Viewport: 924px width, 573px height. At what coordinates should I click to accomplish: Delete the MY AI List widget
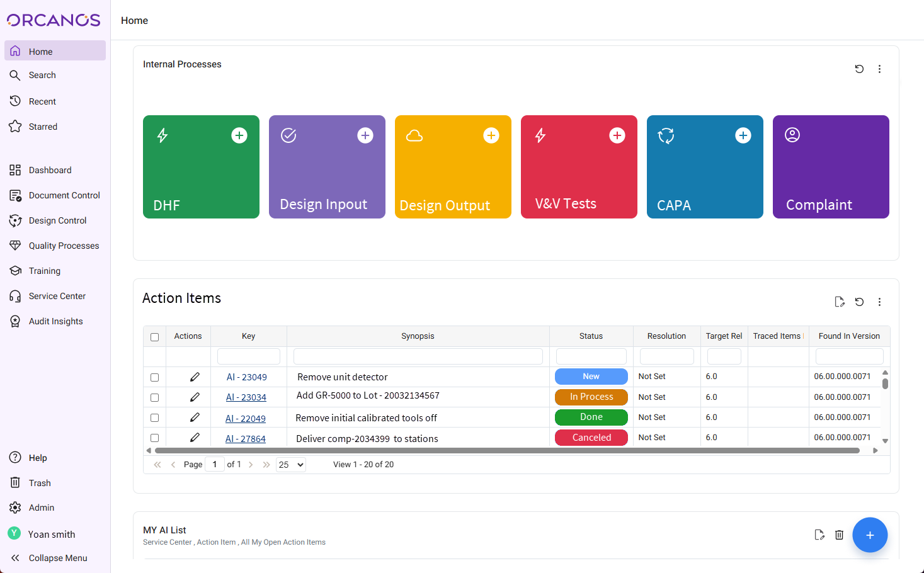839,535
